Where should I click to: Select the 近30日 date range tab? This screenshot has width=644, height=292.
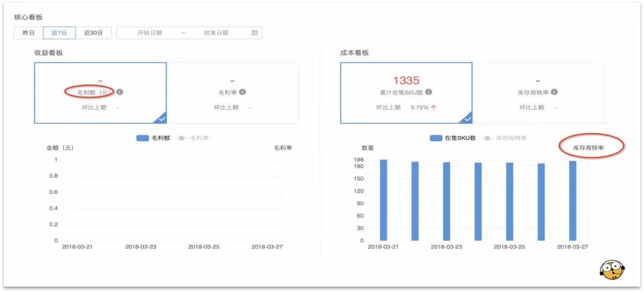(x=94, y=33)
